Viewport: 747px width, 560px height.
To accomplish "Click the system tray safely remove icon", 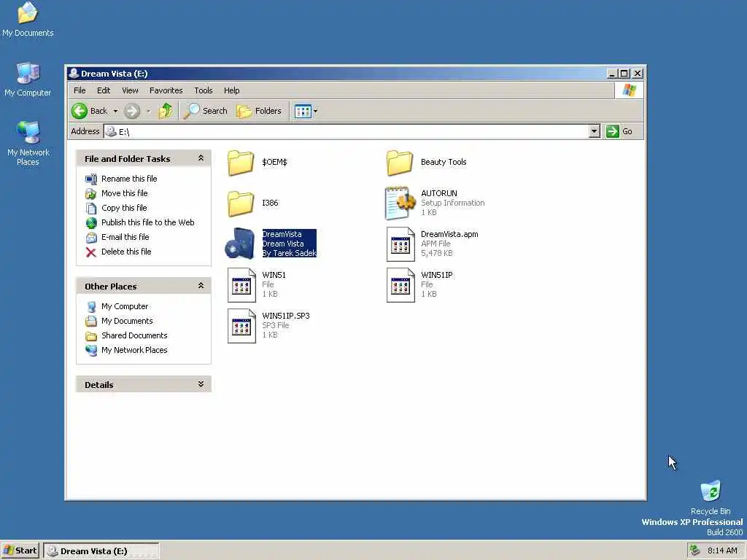I will 694,551.
